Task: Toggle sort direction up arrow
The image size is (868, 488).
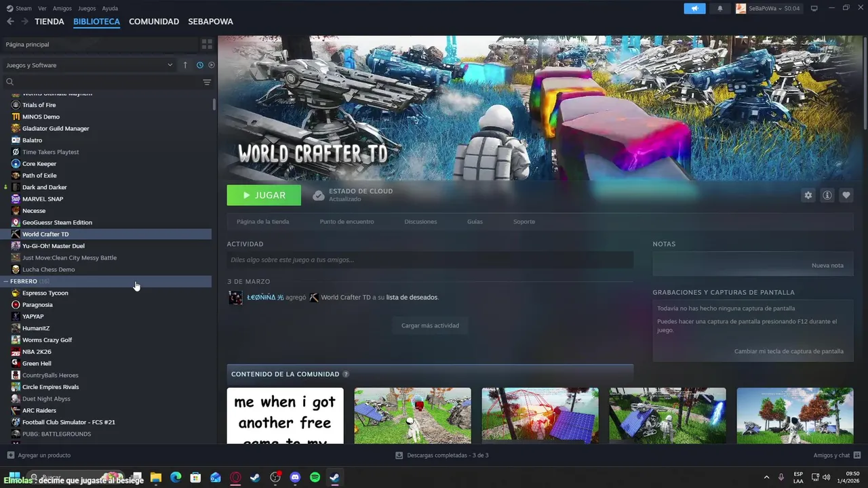Action: pyautogui.click(x=185, y=65)
